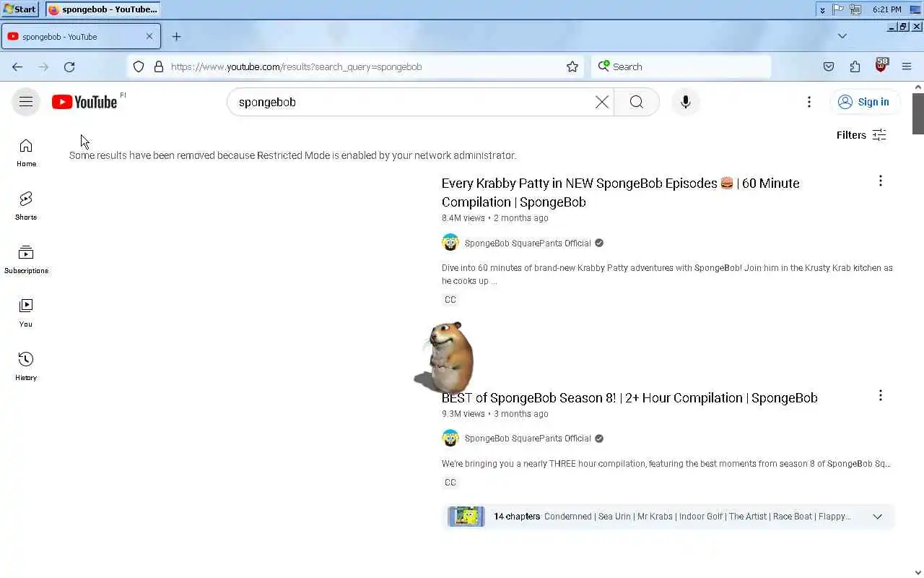Click the CC badge under first video

tap(450, 300)
